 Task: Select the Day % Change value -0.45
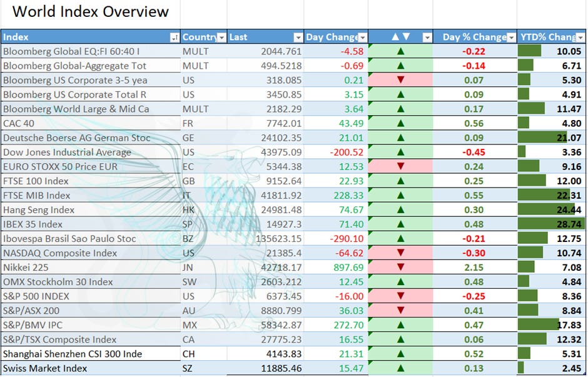point(475,152)
